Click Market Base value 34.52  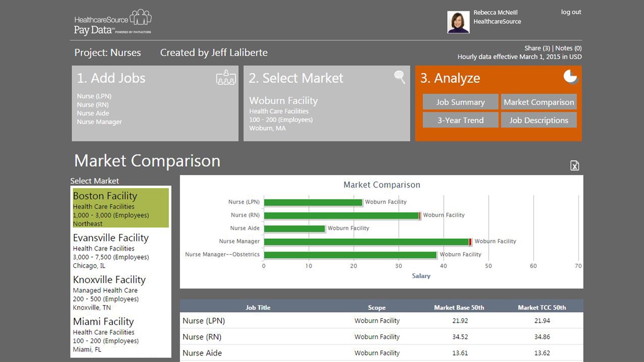coord(460,337)
